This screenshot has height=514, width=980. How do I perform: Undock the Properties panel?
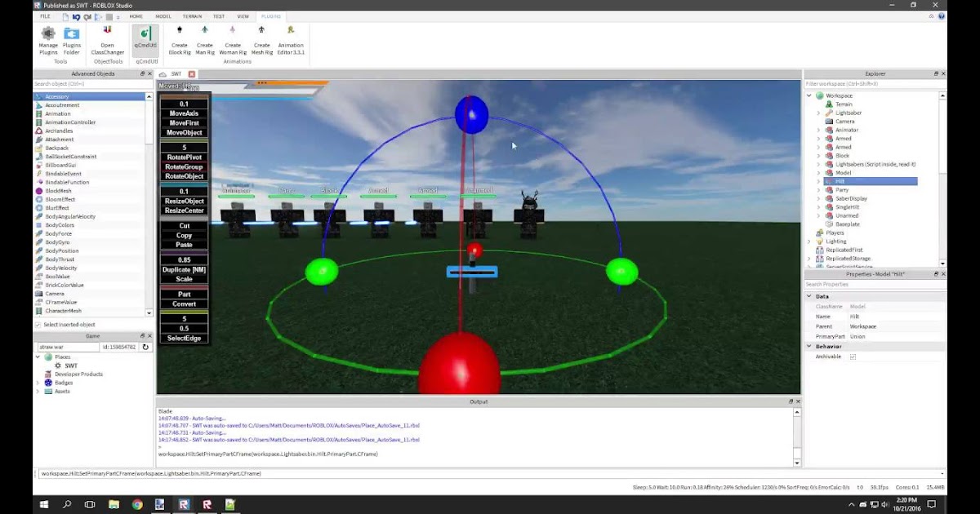click(936, 274)
